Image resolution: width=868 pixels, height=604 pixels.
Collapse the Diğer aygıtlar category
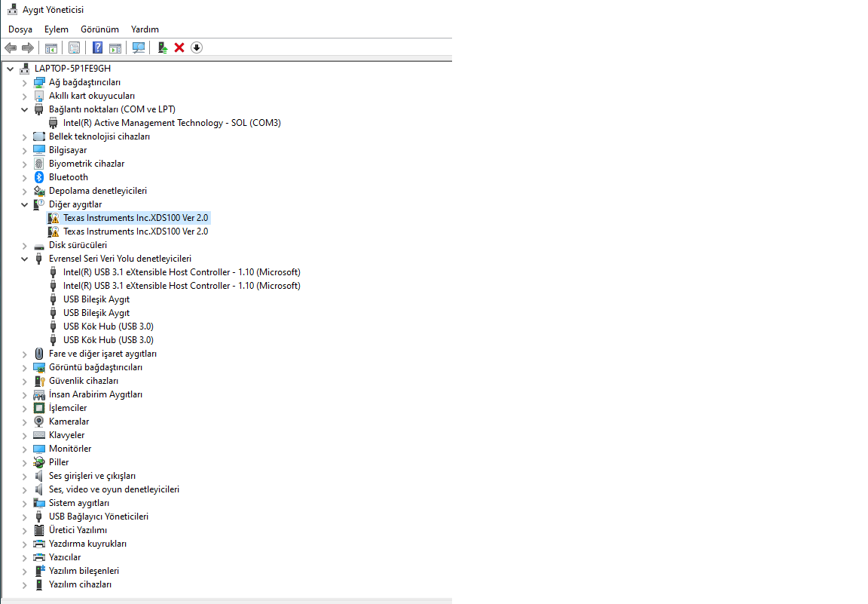point(24,204)
